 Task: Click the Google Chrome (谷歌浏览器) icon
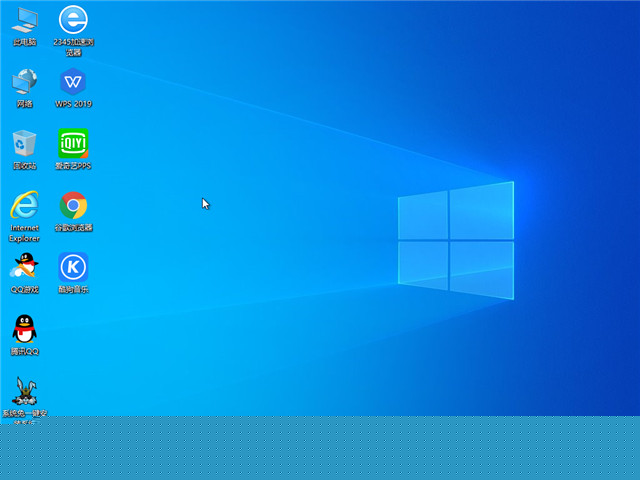click(x=73, y=205)
